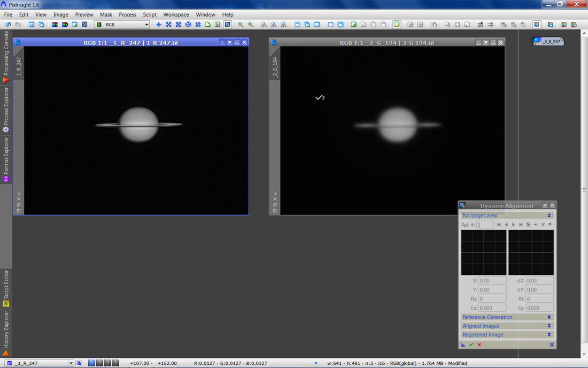The height and width of the screenshot is (368, 588).
Task: Collapse the No target view section
Action: [x=549, y=216]
